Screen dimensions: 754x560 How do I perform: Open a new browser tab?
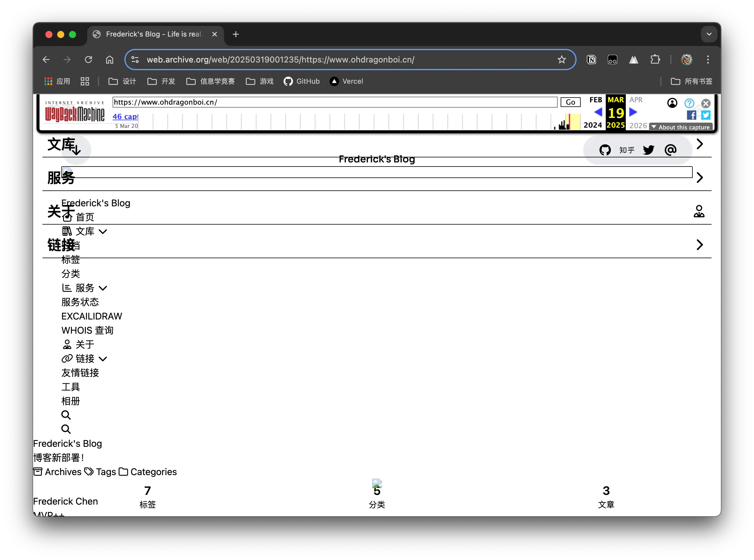(x=236, y=34)
